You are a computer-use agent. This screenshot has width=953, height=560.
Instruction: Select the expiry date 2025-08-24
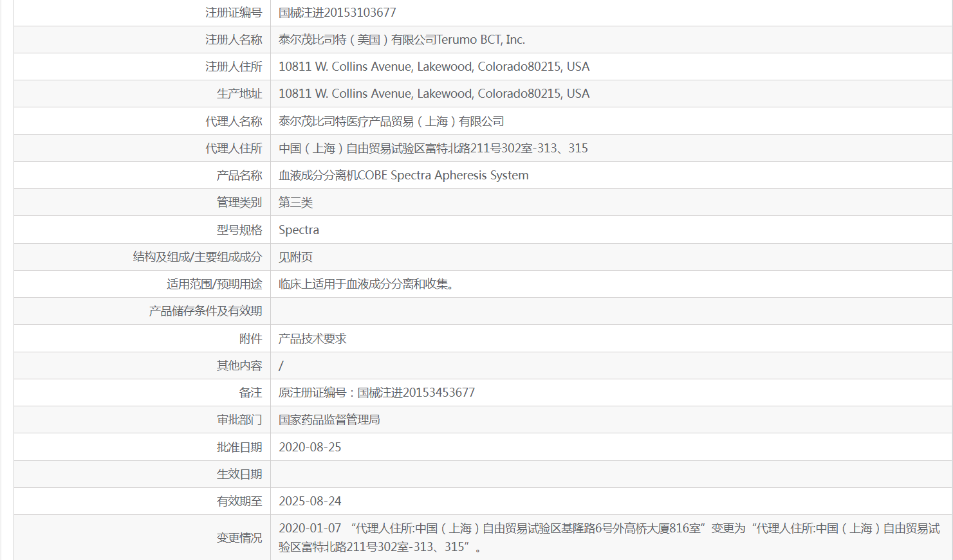point(310,501)
